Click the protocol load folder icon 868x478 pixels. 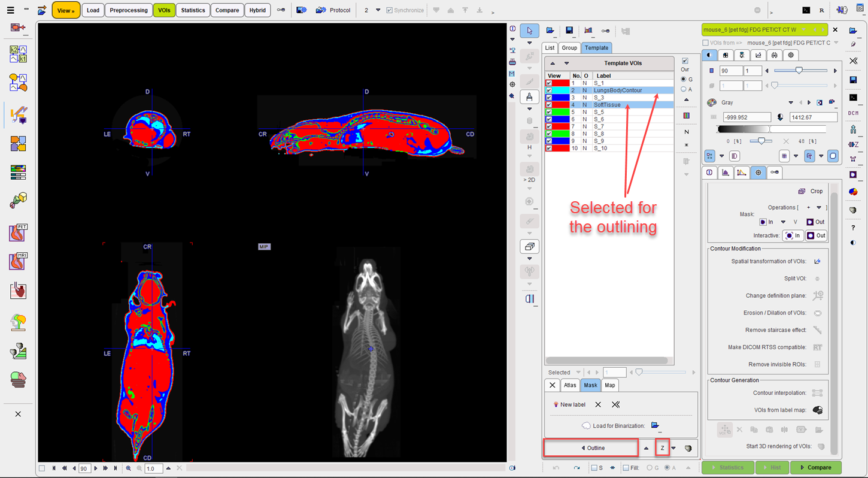click(x=320, y=10)
